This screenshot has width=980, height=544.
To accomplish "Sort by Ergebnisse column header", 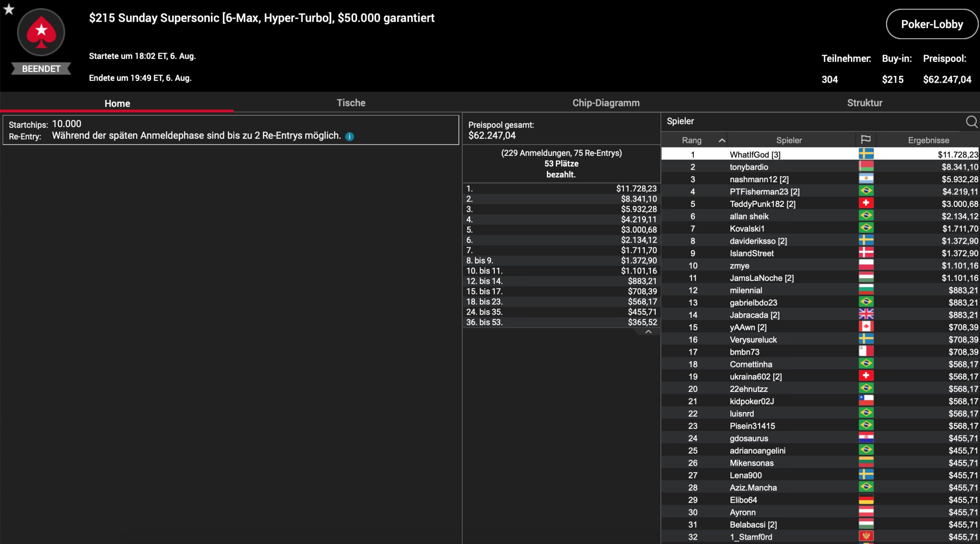I will 928,140.
